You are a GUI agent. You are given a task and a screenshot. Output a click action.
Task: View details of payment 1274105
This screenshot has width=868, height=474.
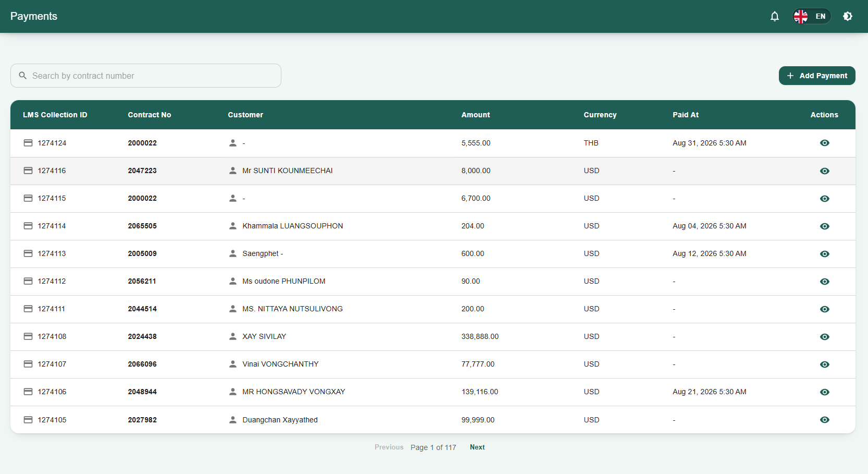tap(824, 420)
